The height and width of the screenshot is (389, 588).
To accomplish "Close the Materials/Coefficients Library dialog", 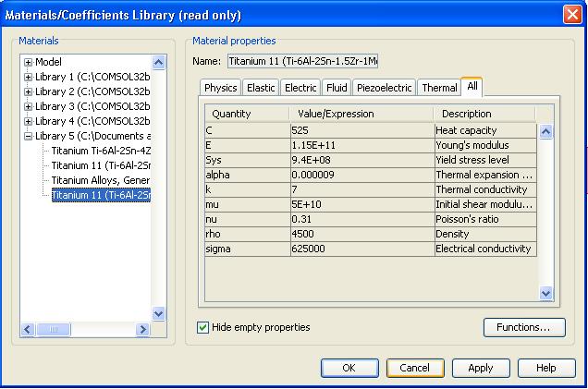I will click(x=572, y=15).
